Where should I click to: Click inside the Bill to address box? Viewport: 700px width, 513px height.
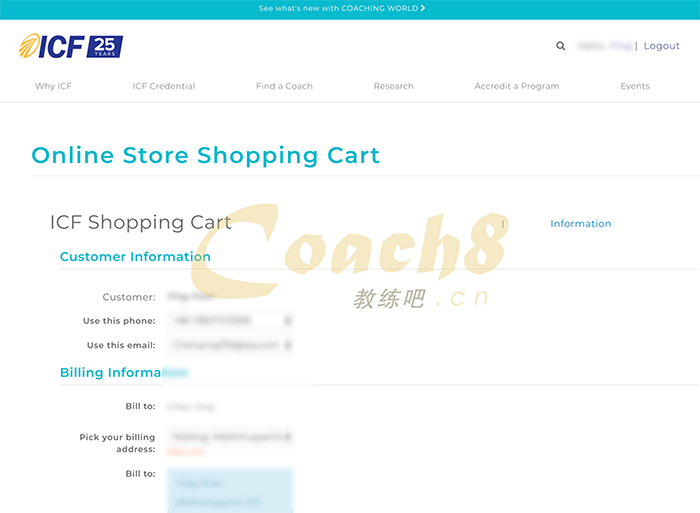[x=229, y=490]
